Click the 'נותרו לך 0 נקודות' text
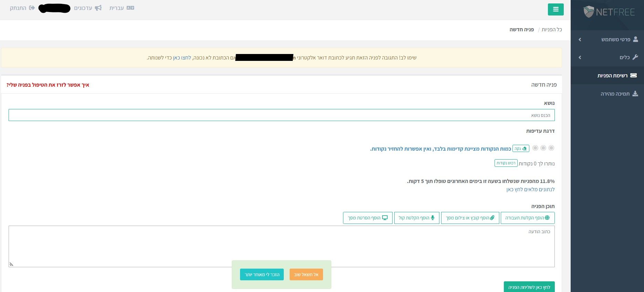This screenshot has height=292, width=644. [537, 164]
